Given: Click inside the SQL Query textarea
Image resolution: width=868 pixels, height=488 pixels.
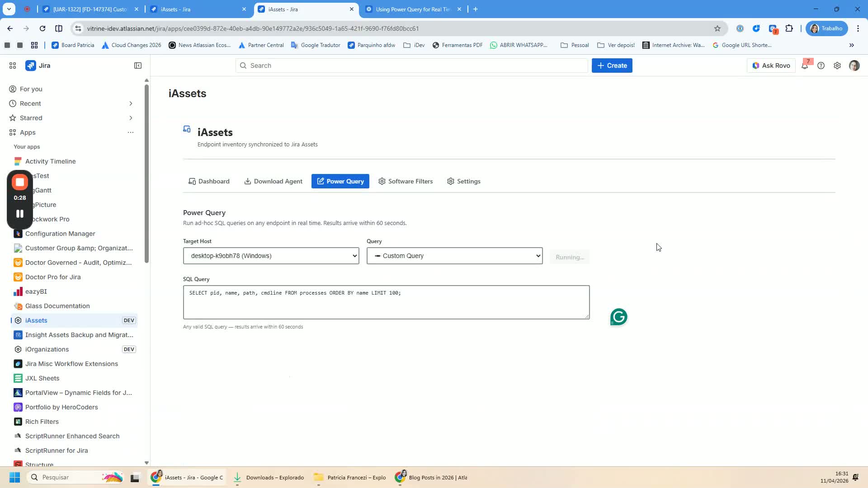Looking at the screenshot, I should [x=387, y=302].
